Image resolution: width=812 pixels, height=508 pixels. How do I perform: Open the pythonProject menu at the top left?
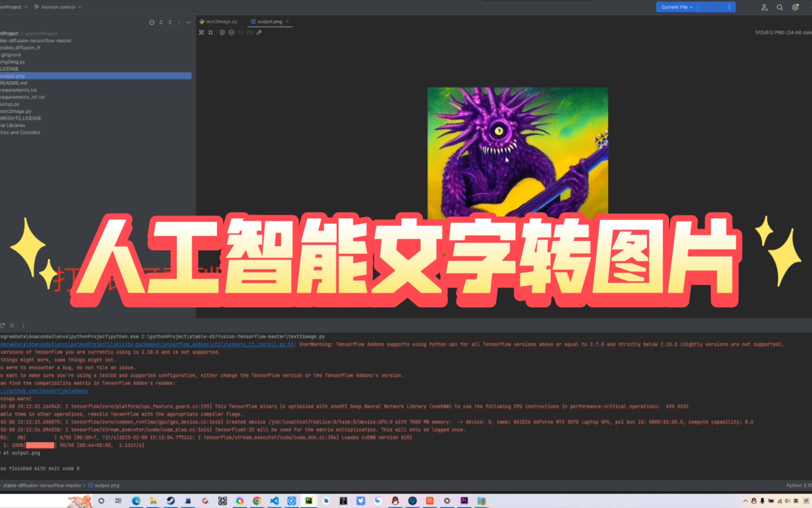pos(12,7)
